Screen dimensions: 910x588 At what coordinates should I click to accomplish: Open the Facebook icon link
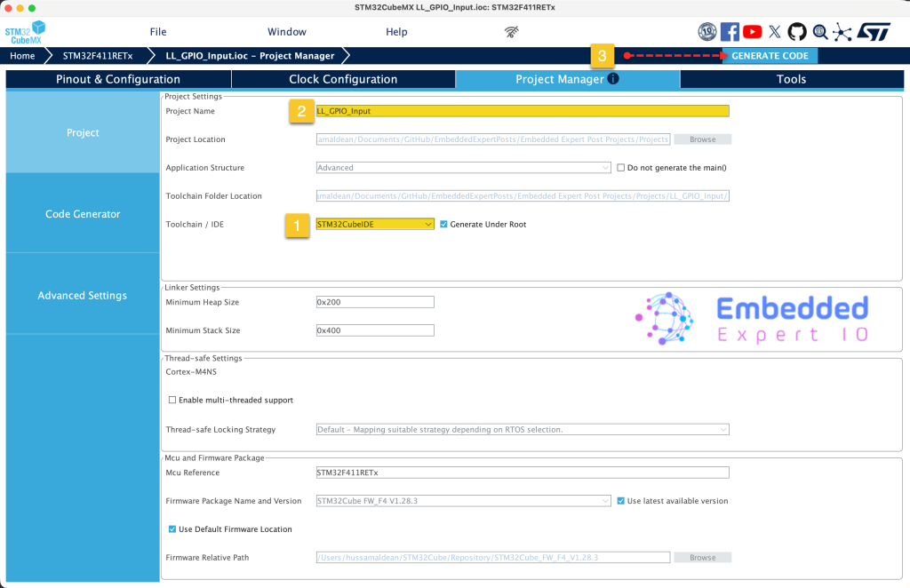tap(730, 32)
